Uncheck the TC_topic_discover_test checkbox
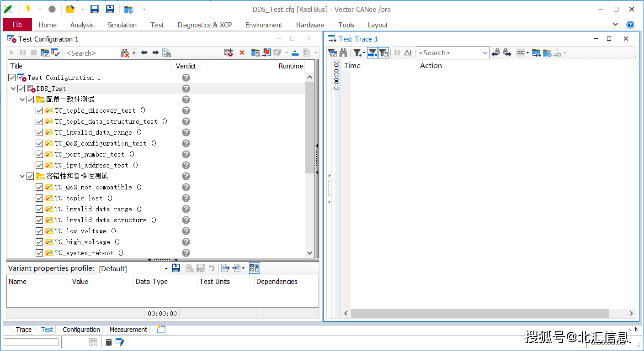Viewport: 644px width, 351px height. (39, 110)
